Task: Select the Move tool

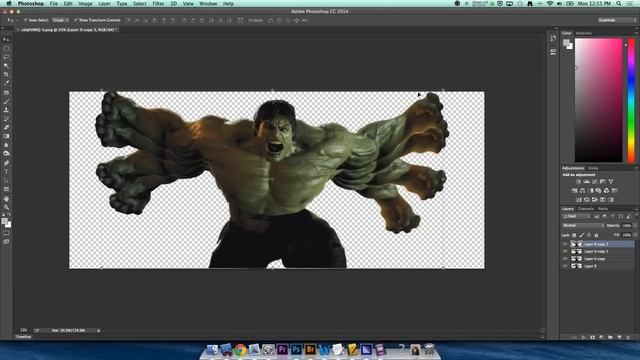Action: pos(6,40)
